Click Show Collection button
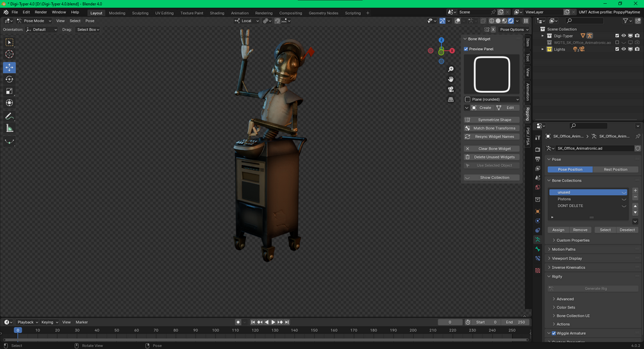644x349 pixels. 491,178
